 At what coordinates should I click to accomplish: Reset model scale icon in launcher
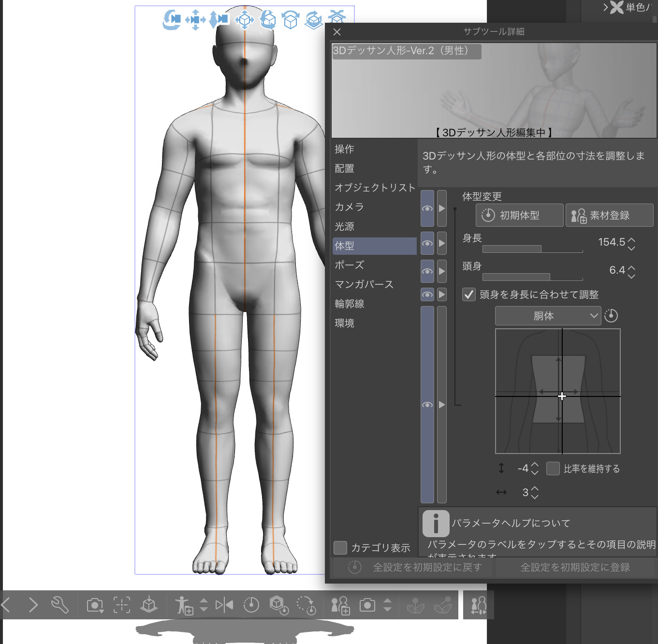[x=279, y=605]
